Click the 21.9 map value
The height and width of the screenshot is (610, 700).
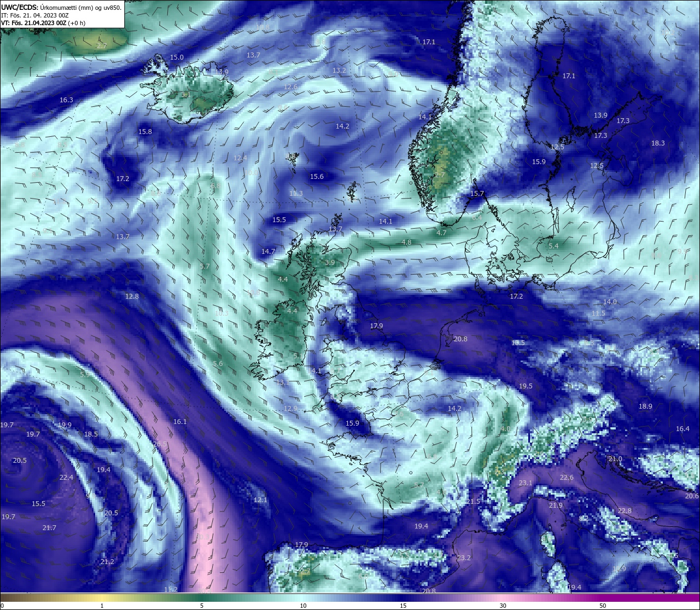[x=556, y=506]
